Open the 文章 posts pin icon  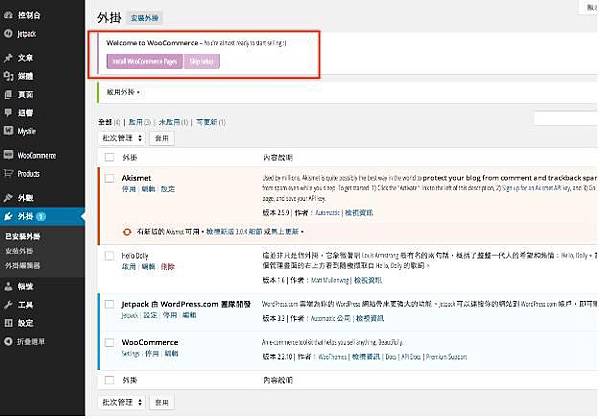click(x=8, y=58)
